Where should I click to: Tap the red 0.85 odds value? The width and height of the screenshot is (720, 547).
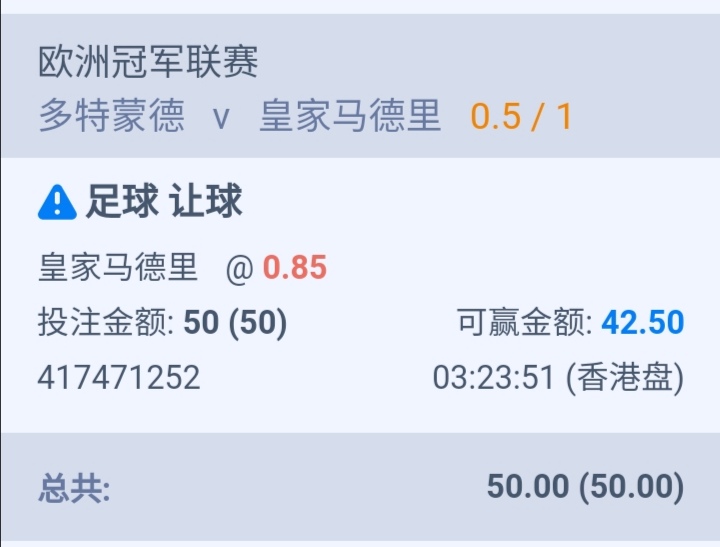click(295, 268)
